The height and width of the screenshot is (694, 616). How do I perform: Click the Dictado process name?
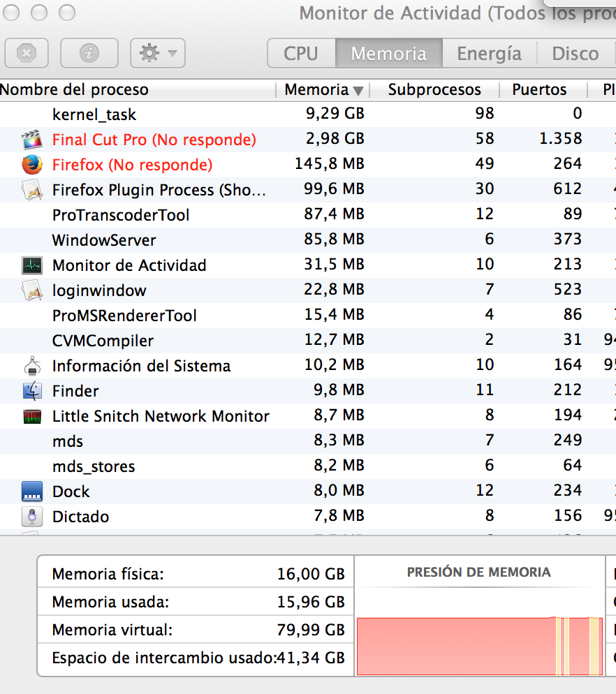(80, 517)
